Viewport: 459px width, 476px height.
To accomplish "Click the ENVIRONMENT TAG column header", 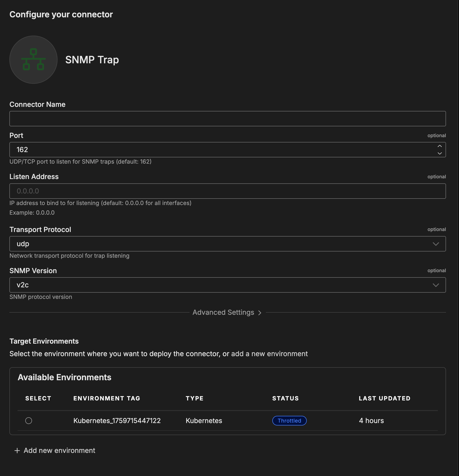I will [107, 398].
